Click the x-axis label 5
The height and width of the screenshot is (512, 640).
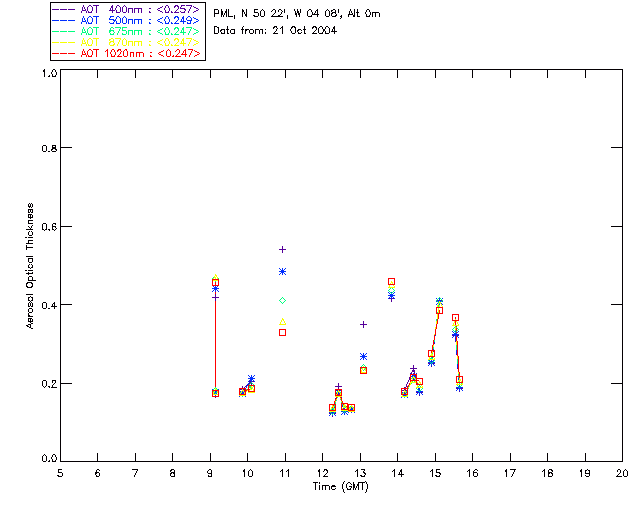pyautogui.click(x=60, y=473)
